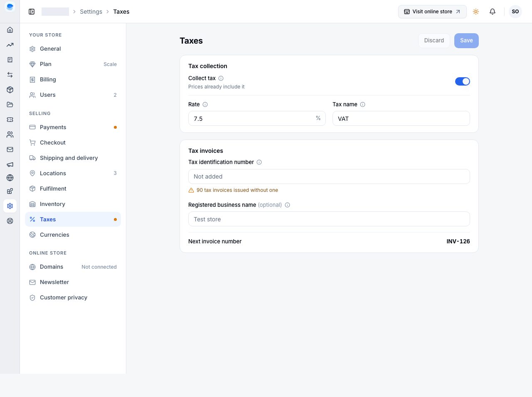Open Domains settings
Screen dimensions: 532x397
tap(73, 267)
